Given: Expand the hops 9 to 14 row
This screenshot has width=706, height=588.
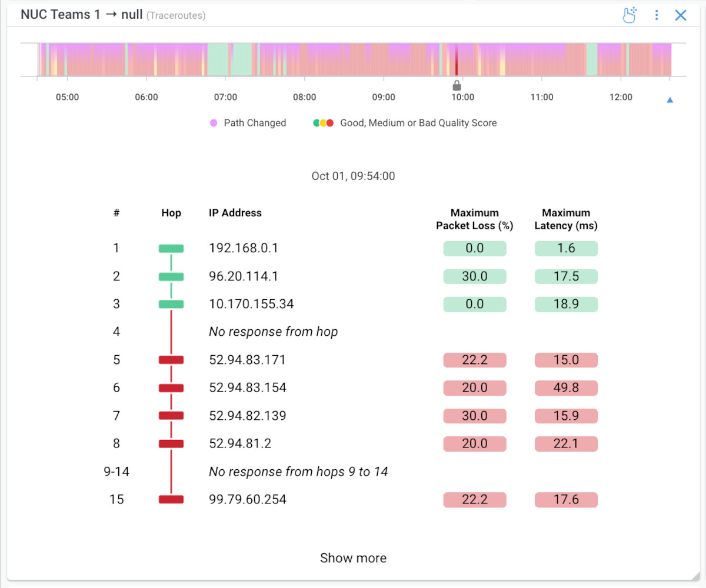Looking at the screenshot, I should point(298,472).
